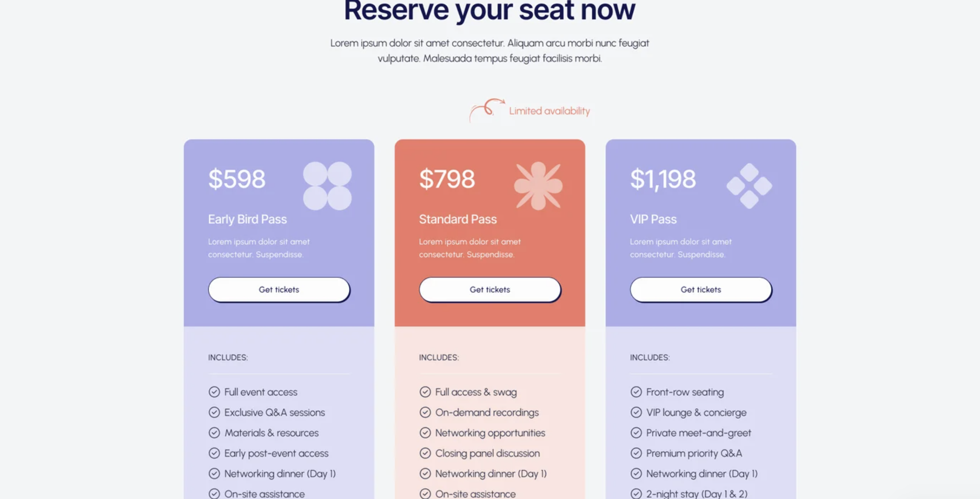Image resolution: width=980 pixels, height=499 pixels.
Task: Click the curved arrow beside Limited availability
Action: [x=487, y=109]
